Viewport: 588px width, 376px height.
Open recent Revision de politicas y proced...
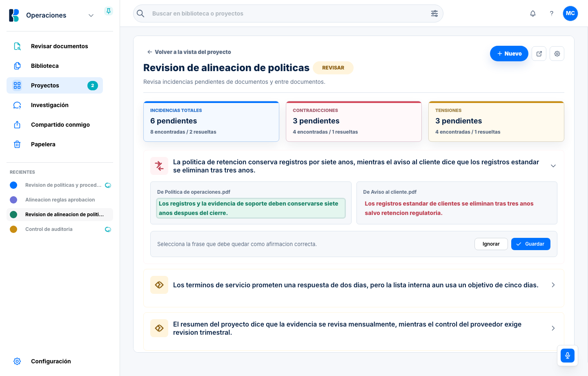(60, 185)
